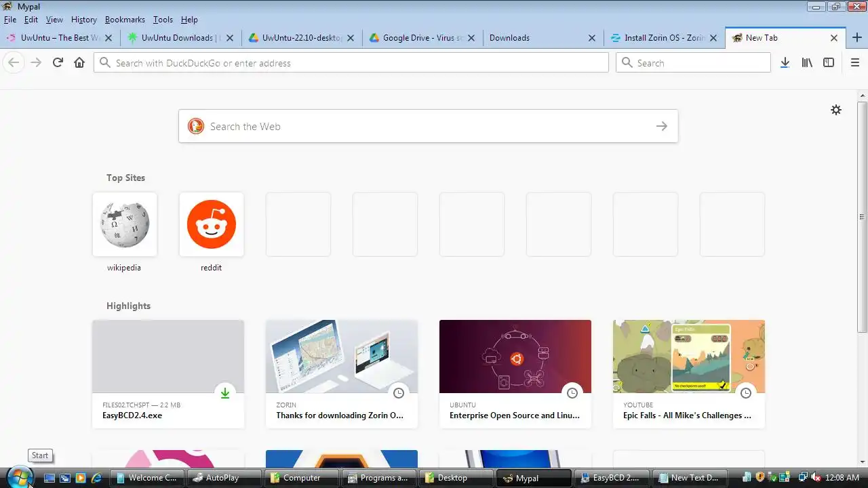
Task: Switch to UwUntu-22.10-desktop tab
Action: [302, 38]
